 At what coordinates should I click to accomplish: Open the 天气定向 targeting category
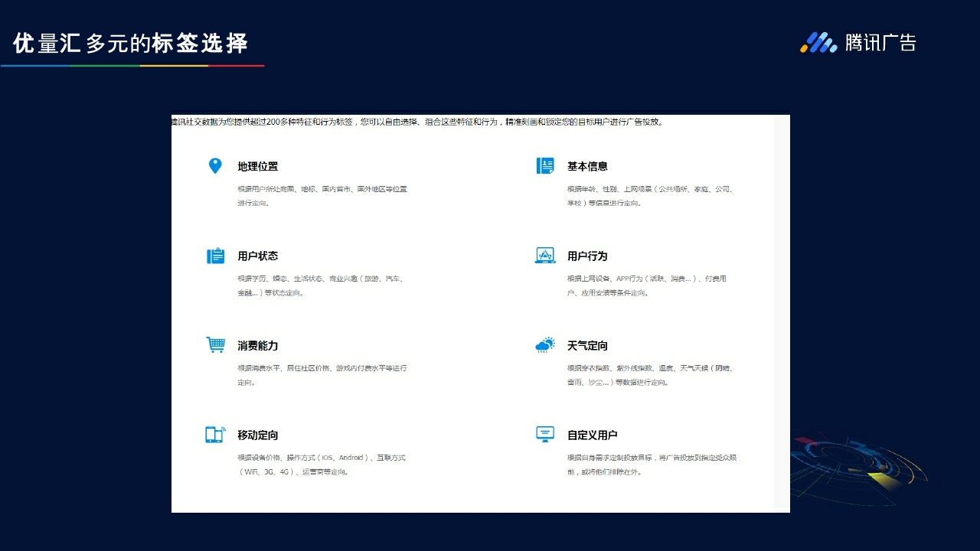586,345
